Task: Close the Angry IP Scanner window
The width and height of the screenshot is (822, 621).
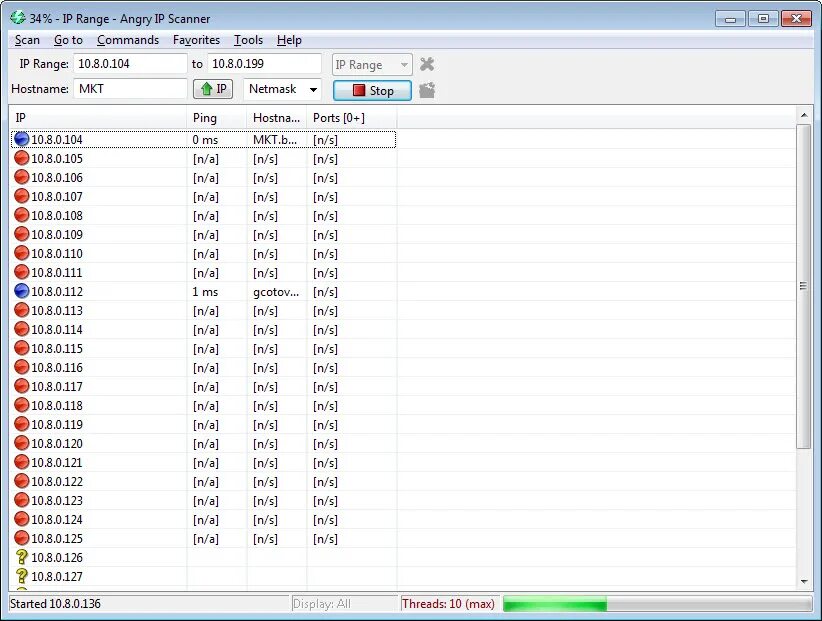Action: (797, 19)
